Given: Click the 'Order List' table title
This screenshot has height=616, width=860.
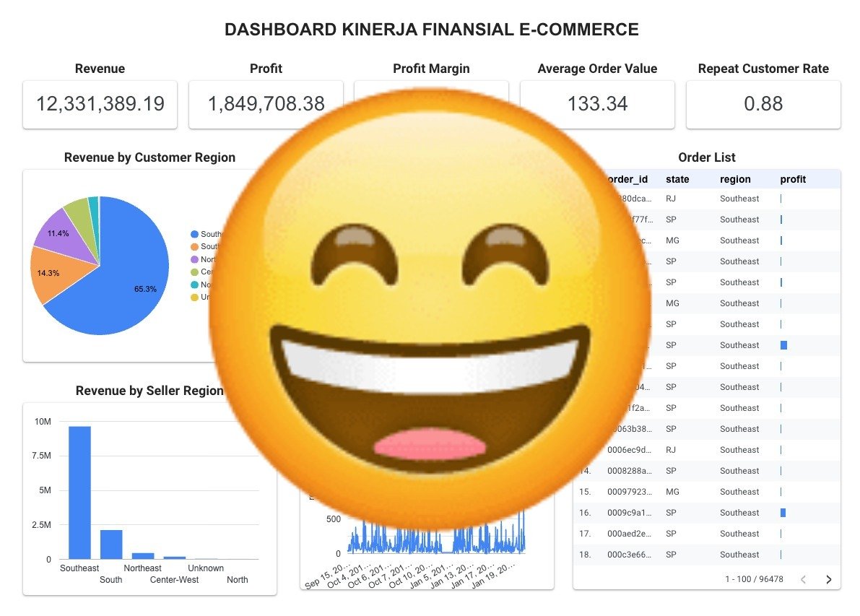Looking at the screenshot, I should coord(706,157).
